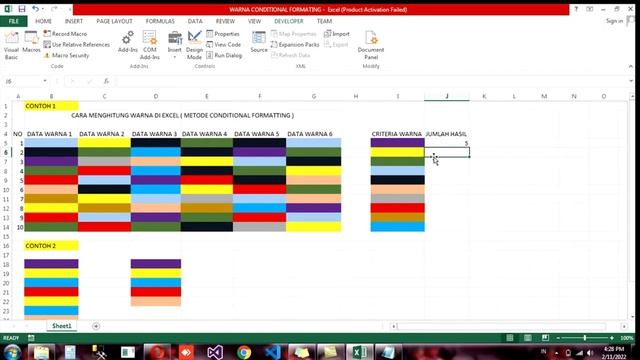
Task: Expand the Name Box dropdown
Action: [45, 81]
